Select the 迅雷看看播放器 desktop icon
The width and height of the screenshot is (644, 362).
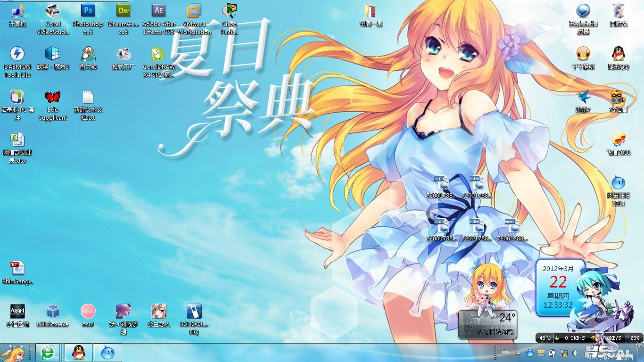pos(583,19)
